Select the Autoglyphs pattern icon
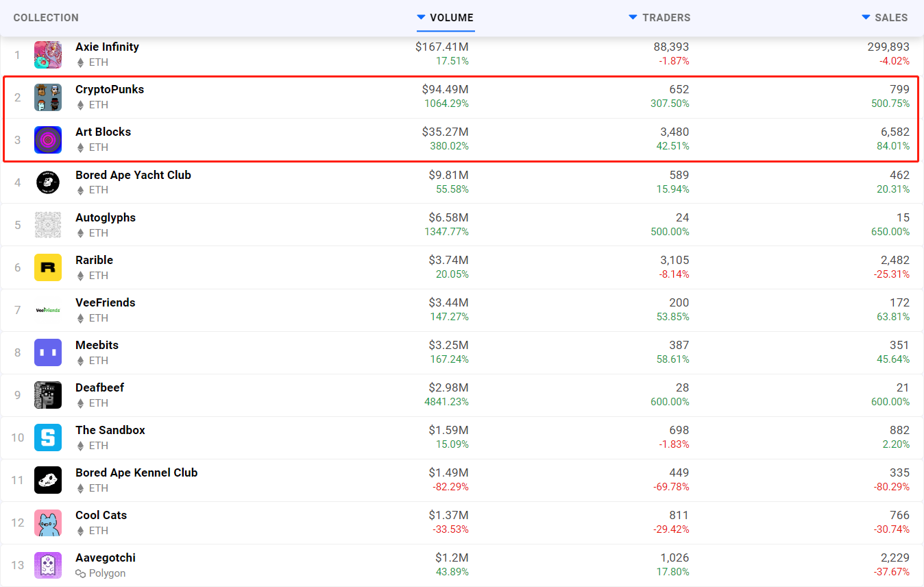924x587 pixels. [48, 225]
